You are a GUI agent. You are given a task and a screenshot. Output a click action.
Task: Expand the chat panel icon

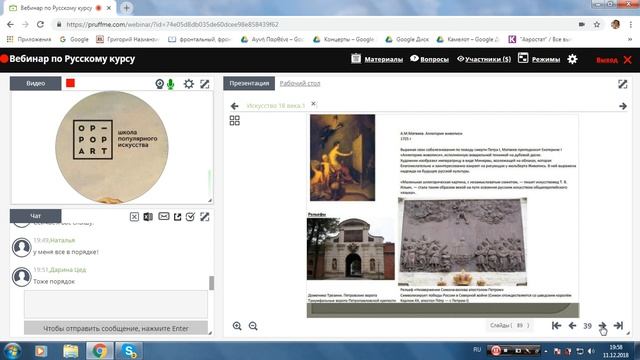click(204, 217)
